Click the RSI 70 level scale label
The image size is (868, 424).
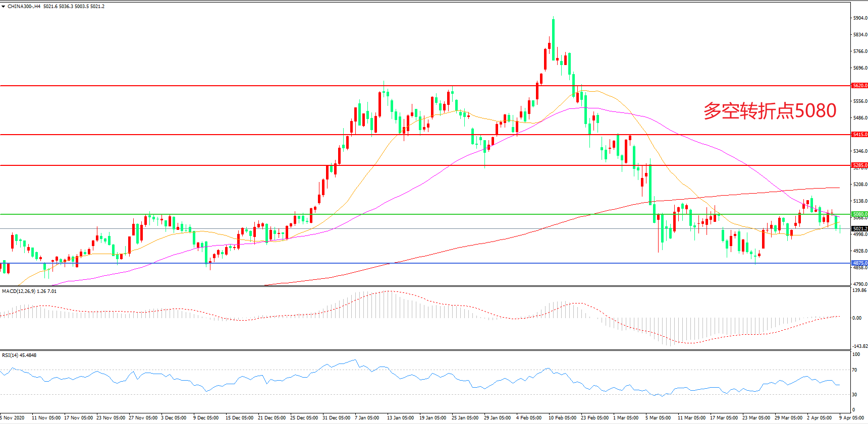tap(854, 370)
